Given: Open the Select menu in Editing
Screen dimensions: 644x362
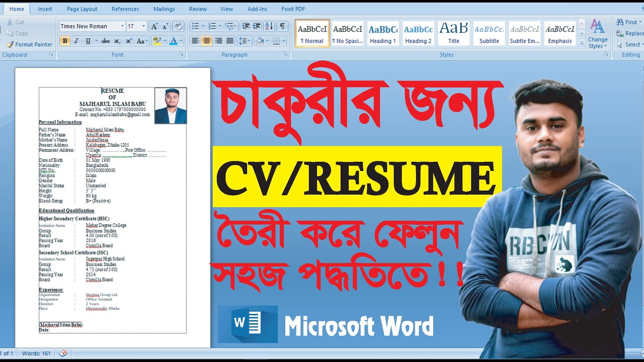Looking at the screenshot, I should pyautogui.click(x=629, y=44).
